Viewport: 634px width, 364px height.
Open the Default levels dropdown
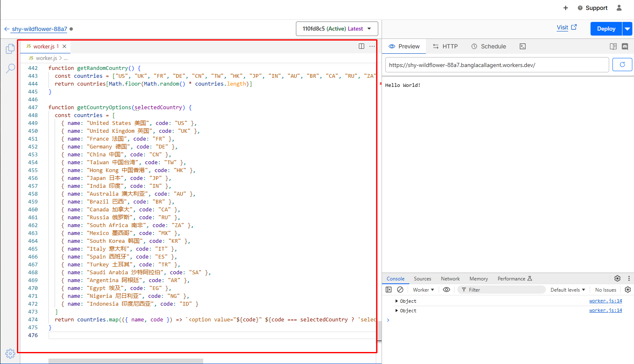[x=568, y=290]
